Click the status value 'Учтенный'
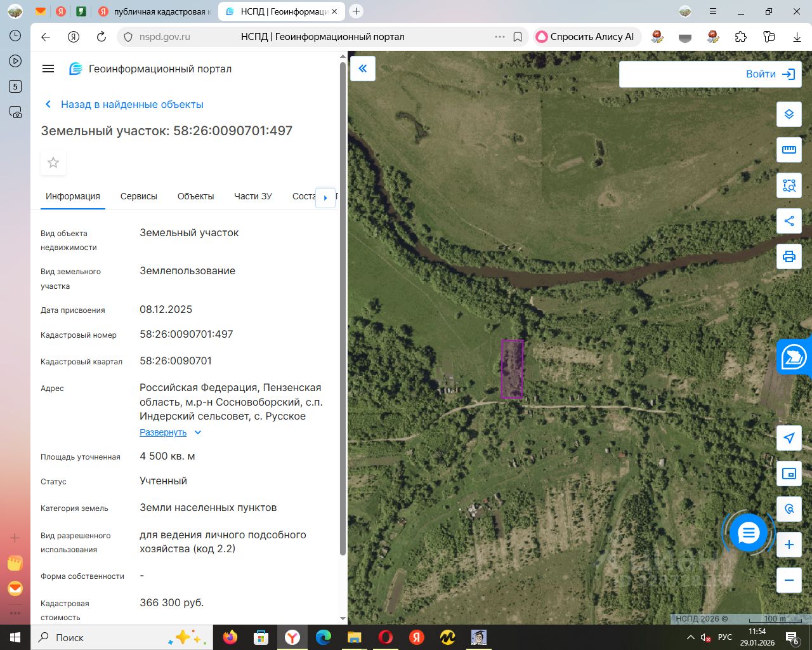 coord(164,481)
